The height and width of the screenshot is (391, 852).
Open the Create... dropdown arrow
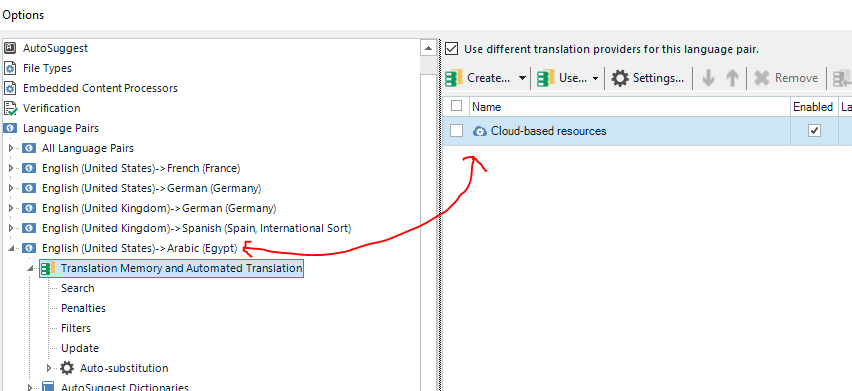tap(522, 78)
